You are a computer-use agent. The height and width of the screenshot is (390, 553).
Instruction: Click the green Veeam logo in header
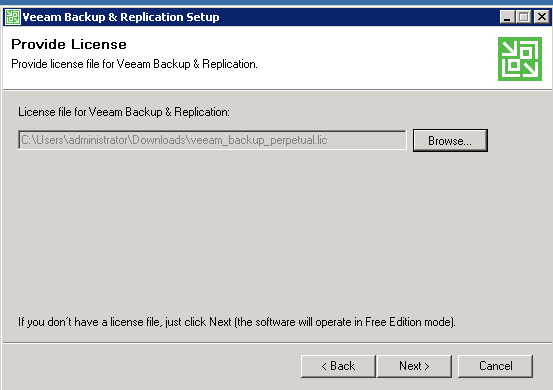click(519, 59)
